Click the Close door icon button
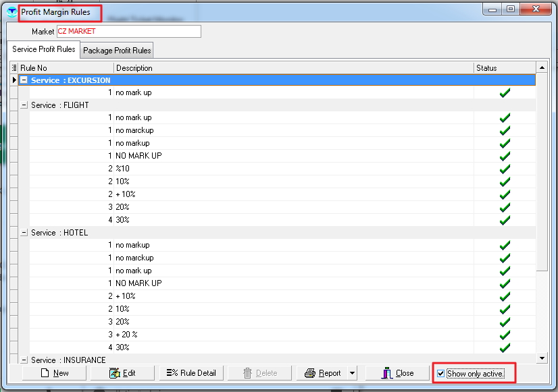The height and width of the screenshot is (392, 558). (388, 373)
